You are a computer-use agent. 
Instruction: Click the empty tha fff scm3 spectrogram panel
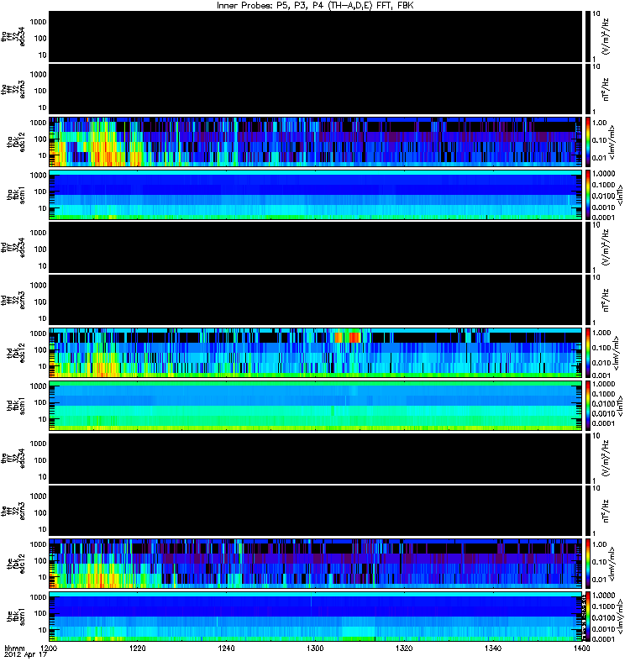316,90
